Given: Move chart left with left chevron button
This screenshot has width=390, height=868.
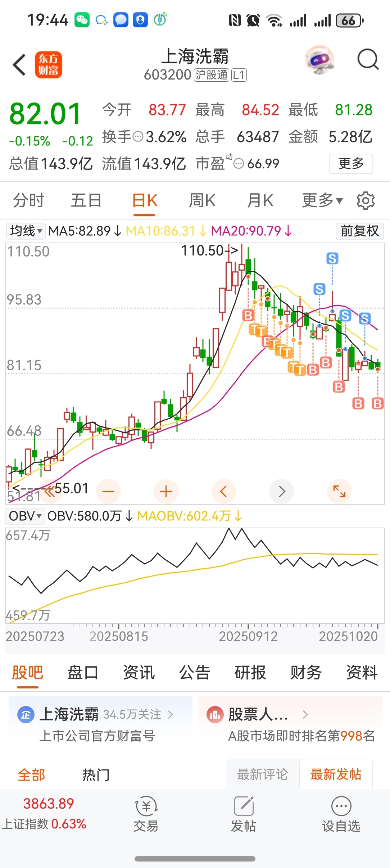Looking at the screenshot, I should pos(224,491).
